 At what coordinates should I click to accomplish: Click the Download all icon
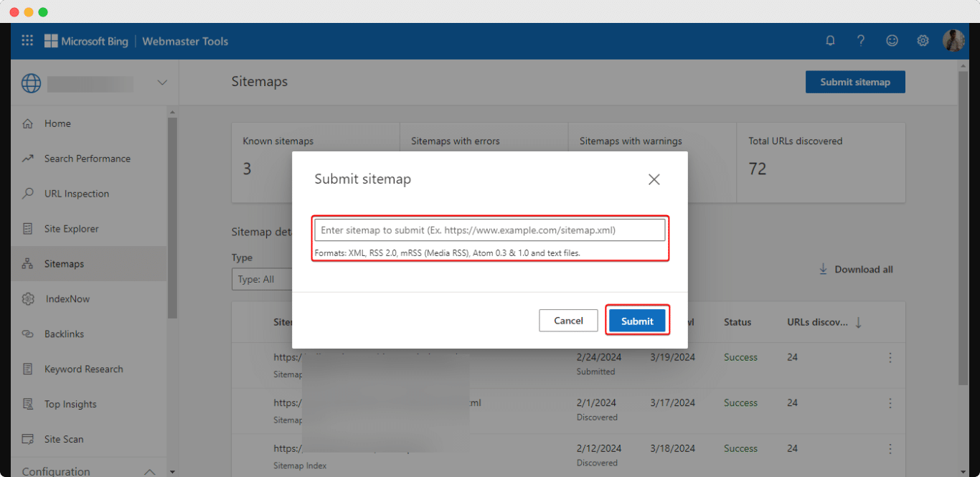click(823, 269)
